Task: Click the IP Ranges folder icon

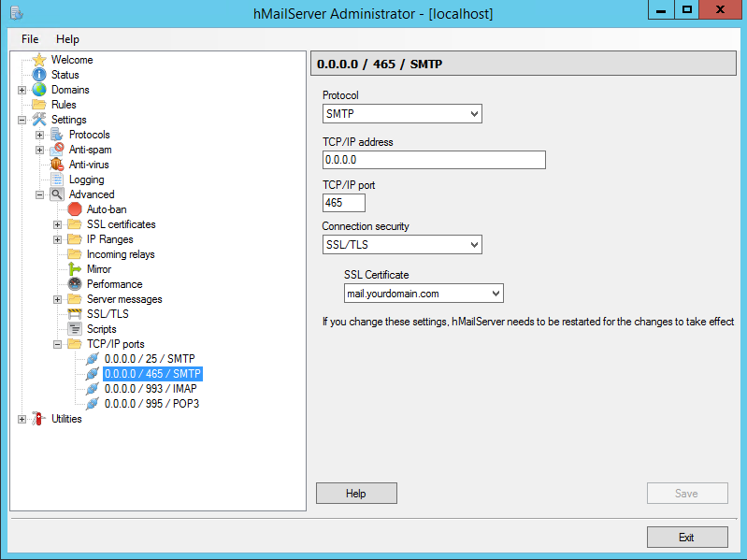Action: click(x=75, y=239)
